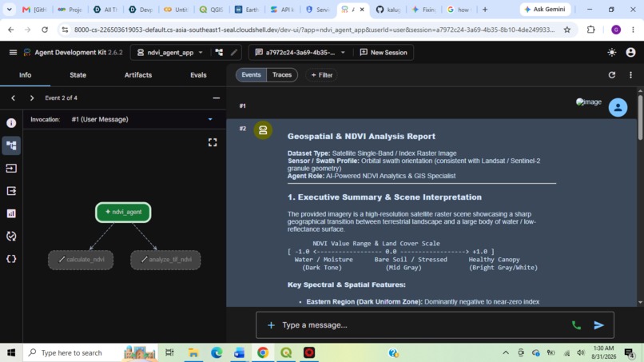This screenshot has width=644, height=362.
Task: Click the pencil edit icon in header
Action: click(233, 52)
